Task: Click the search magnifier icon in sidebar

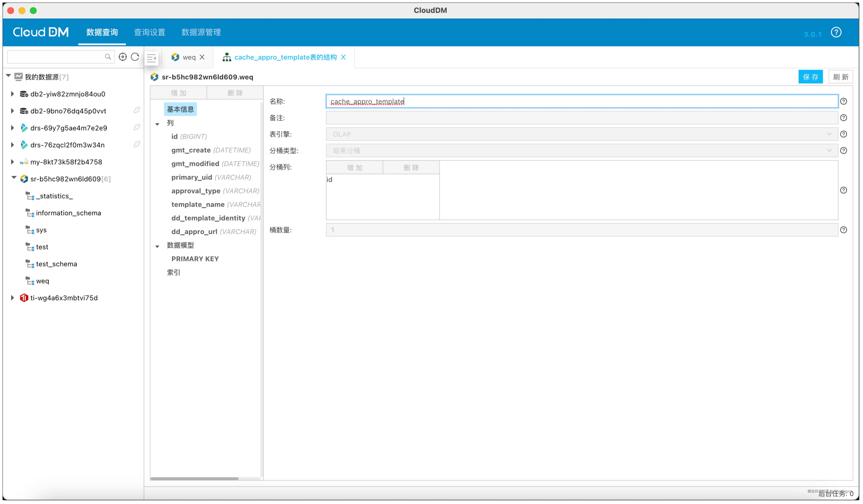Action: point(108,56)
